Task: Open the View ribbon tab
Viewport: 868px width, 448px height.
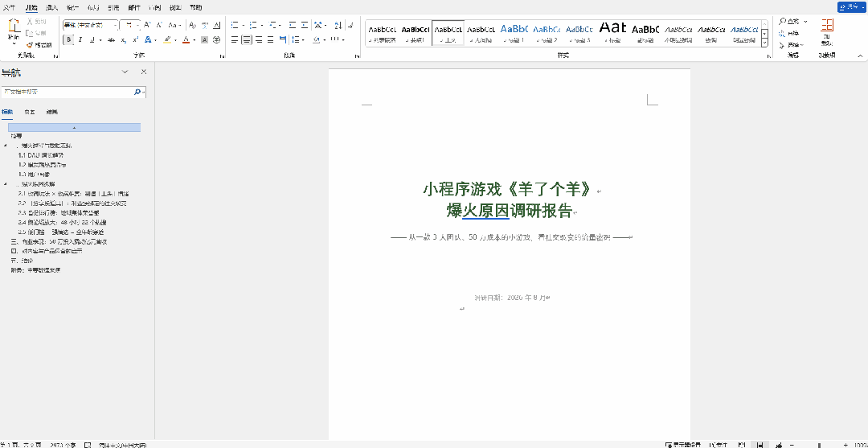Action: point(175,8)
